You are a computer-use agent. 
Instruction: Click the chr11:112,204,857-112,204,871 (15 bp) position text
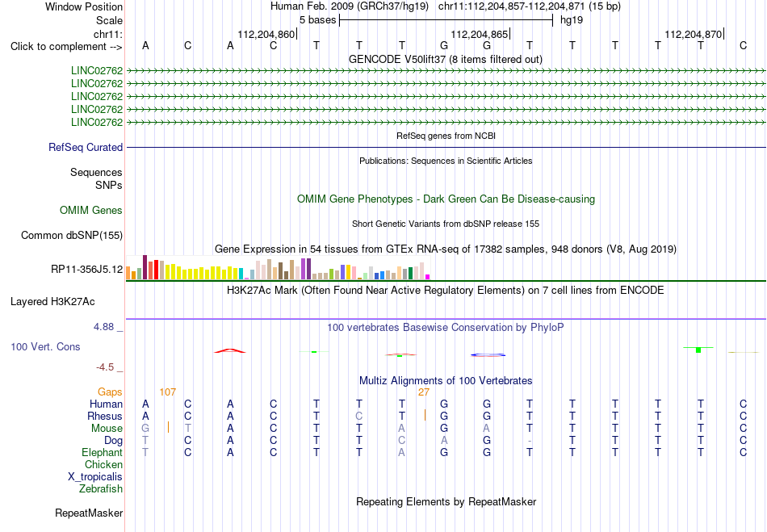click(530, 6)
